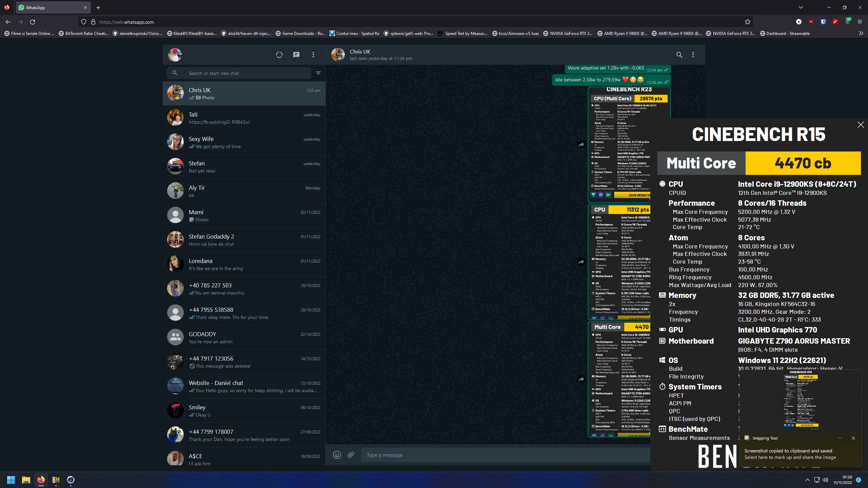Viewport: 868px width, 488px height.
Task: Go back in Firefox
Action: (x=8, y=22)
